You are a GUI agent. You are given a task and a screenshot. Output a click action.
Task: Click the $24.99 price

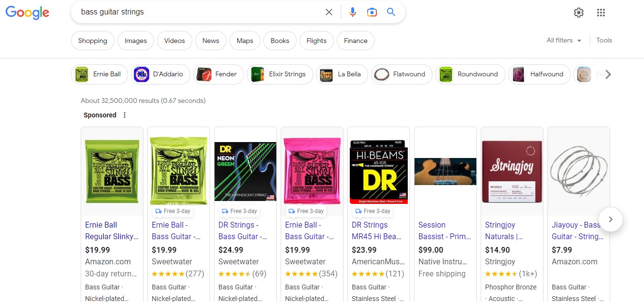point(231,250)
